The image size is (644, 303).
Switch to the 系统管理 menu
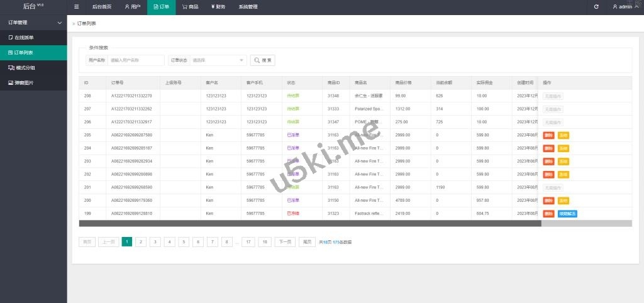[x=248, y=7]
